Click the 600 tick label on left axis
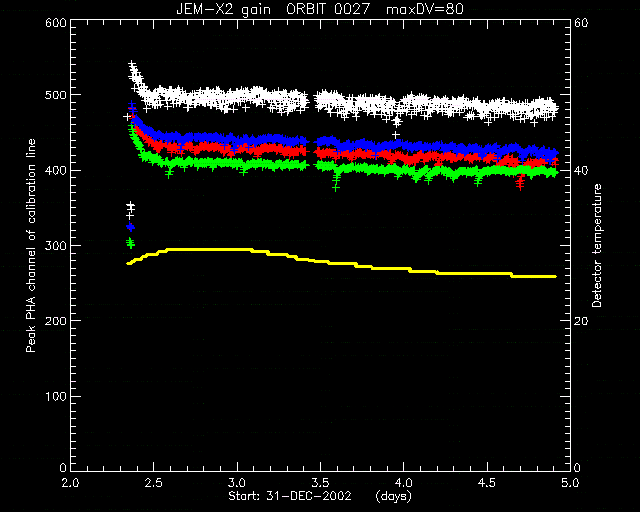 (x=56, y=22)
